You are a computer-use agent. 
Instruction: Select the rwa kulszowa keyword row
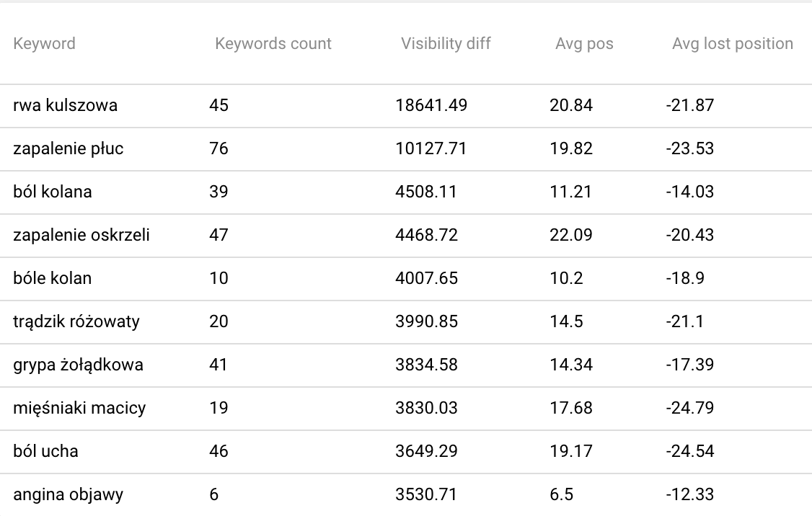(x=406, y=106)
